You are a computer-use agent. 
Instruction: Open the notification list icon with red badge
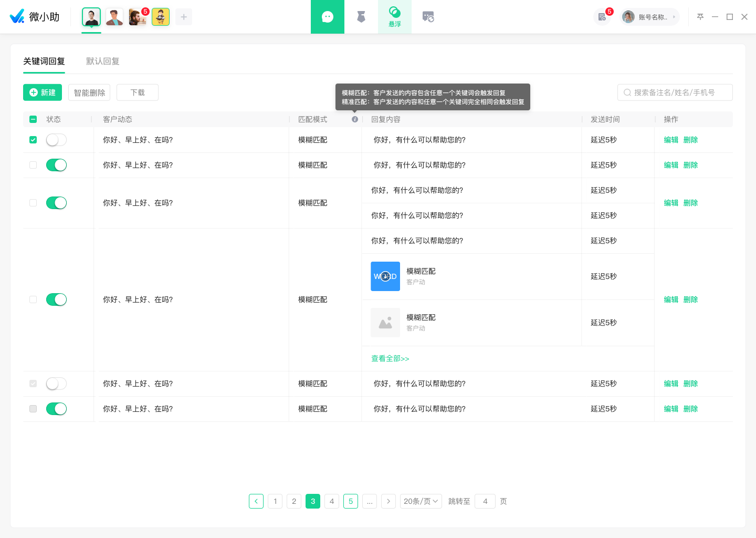point(602,17)
